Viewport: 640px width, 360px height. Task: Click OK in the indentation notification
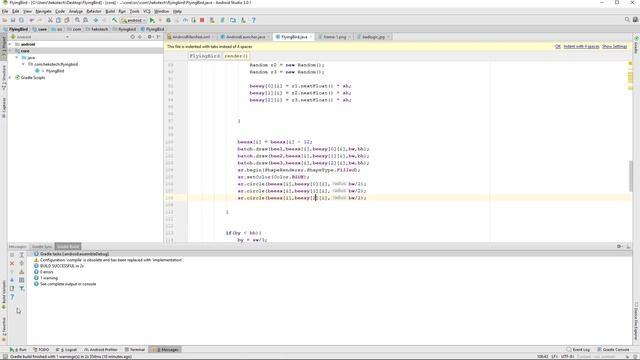(x=558, y=47)
